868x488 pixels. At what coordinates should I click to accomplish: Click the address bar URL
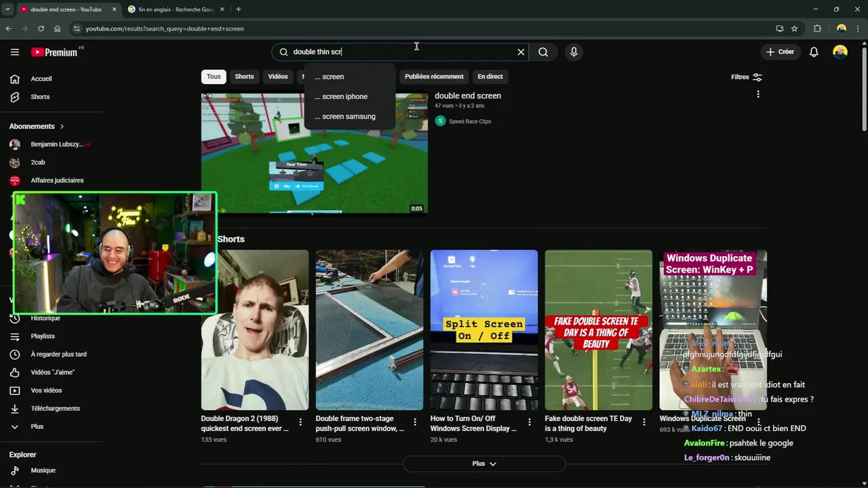click(x=165, y=28)
